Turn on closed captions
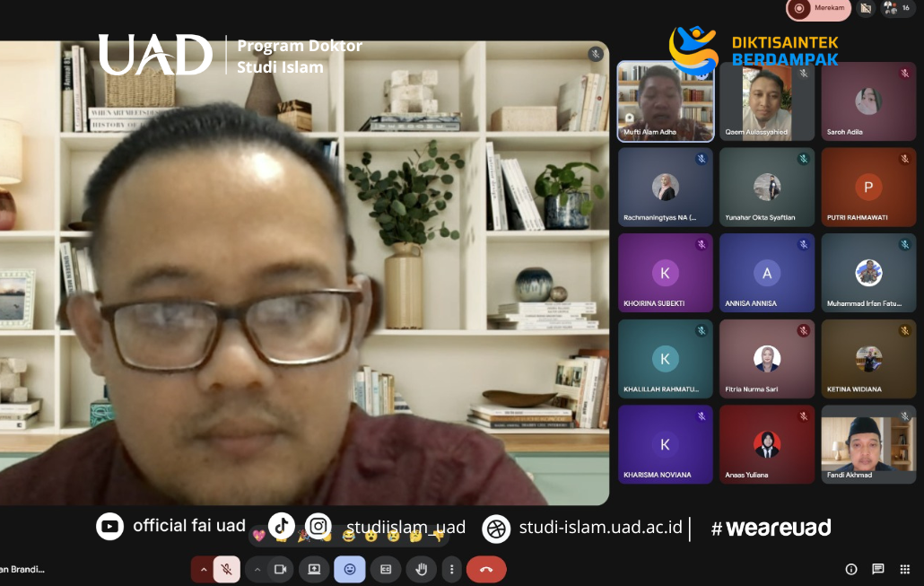The image size is (924, 586). (386, 569)
